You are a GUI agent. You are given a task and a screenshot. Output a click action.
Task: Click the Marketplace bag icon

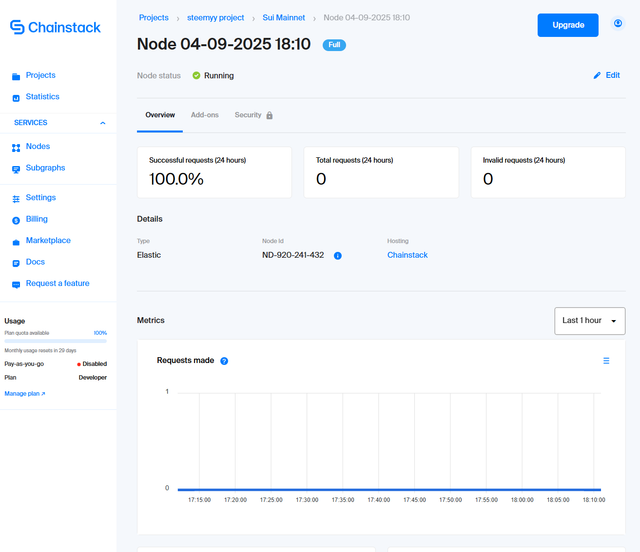click(16, 242)
